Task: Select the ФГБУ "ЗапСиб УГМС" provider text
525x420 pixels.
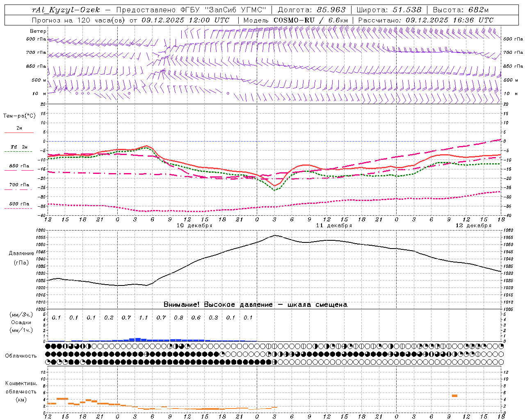Action: 224,10
